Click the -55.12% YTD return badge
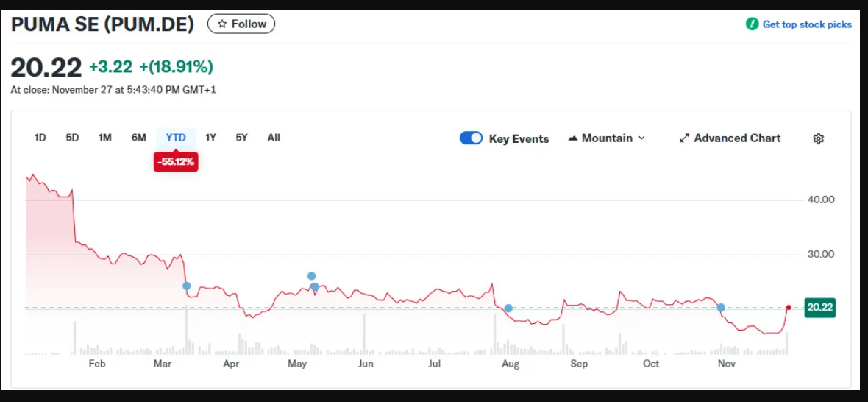The height and width of the screenshot is (402, 868). click(x=176, y=162)
